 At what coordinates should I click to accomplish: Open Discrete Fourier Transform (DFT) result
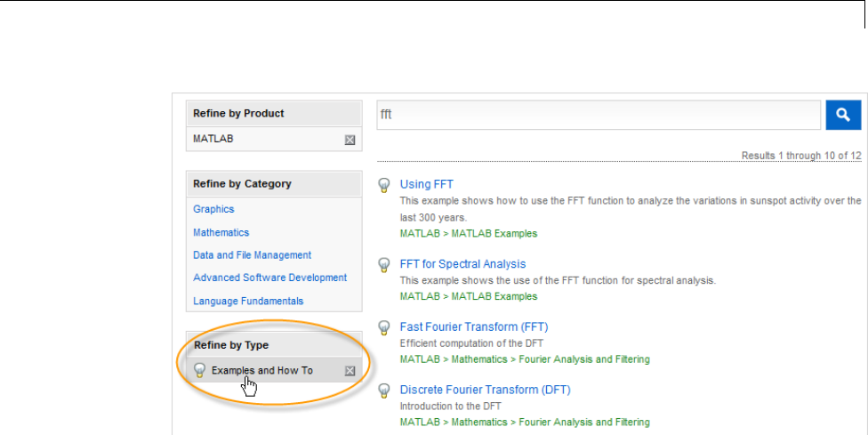(485, 390)
